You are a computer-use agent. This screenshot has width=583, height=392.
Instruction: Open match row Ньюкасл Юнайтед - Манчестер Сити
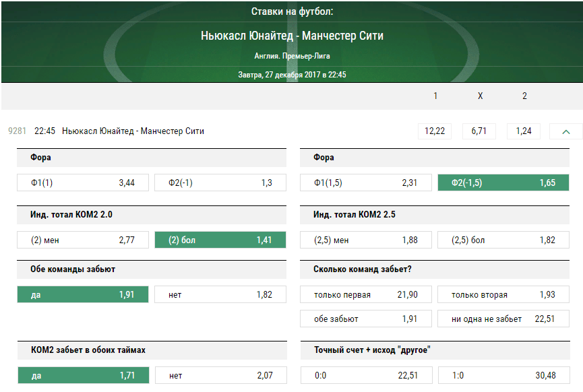tap(133, 131)
